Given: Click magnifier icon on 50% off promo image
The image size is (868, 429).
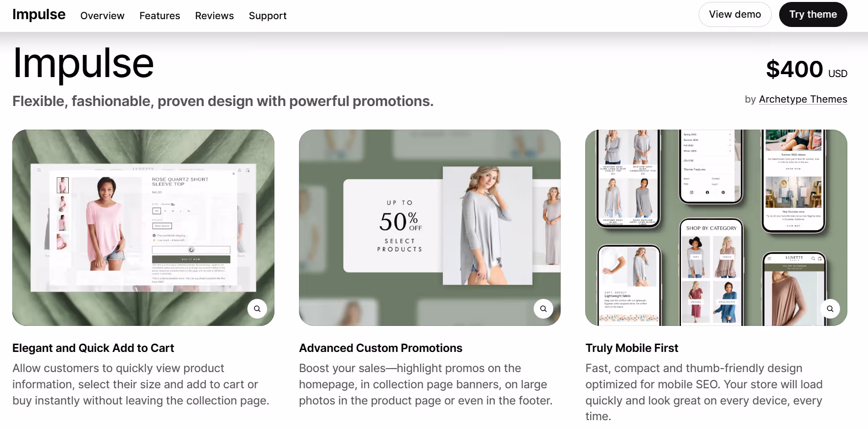Looking at the screenshot, I should coord(543,309).
